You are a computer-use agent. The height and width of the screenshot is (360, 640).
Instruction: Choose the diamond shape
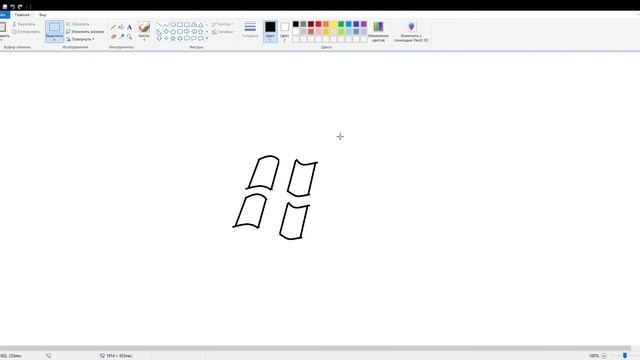click(x=166, y=31)
